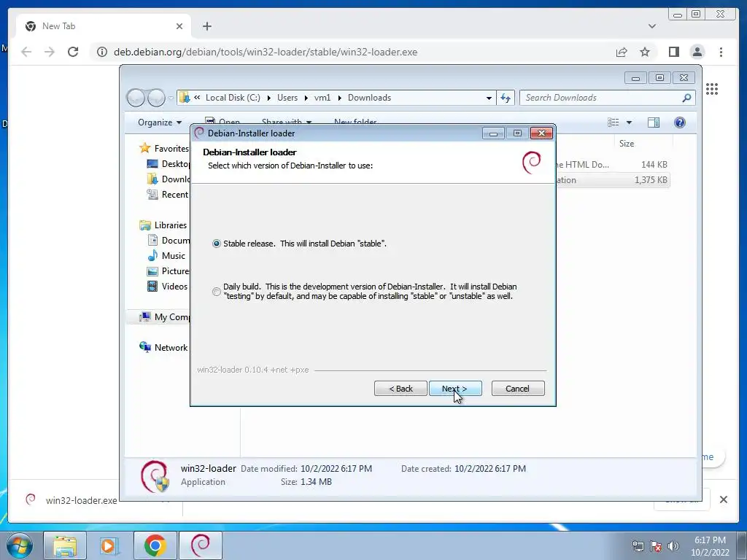Screen dimensions: 747x560
Task: Click Downloads in Explorer breadcrumb
Action: pos(369,98)
